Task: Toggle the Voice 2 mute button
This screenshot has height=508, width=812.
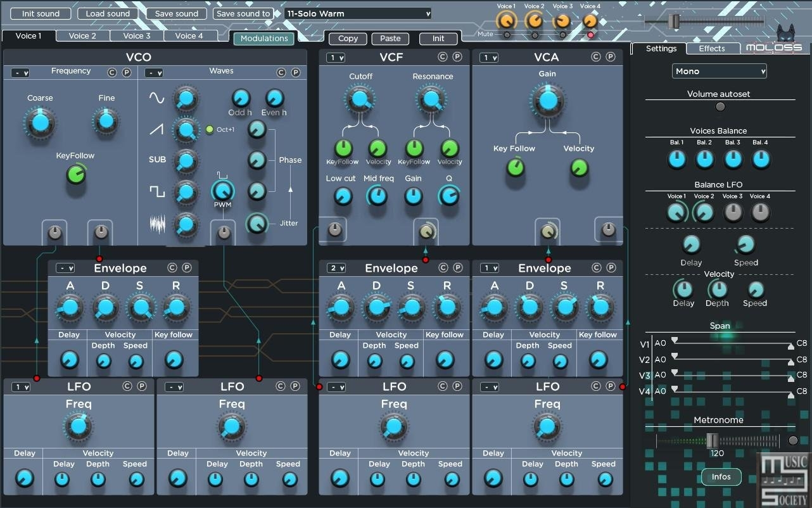Action: click(535, 35)
